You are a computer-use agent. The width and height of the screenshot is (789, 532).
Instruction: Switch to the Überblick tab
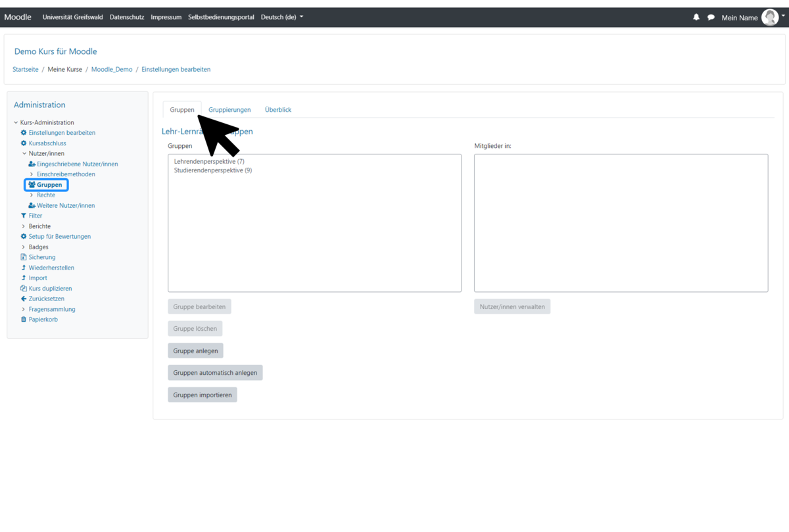click(x=277, y=110)
